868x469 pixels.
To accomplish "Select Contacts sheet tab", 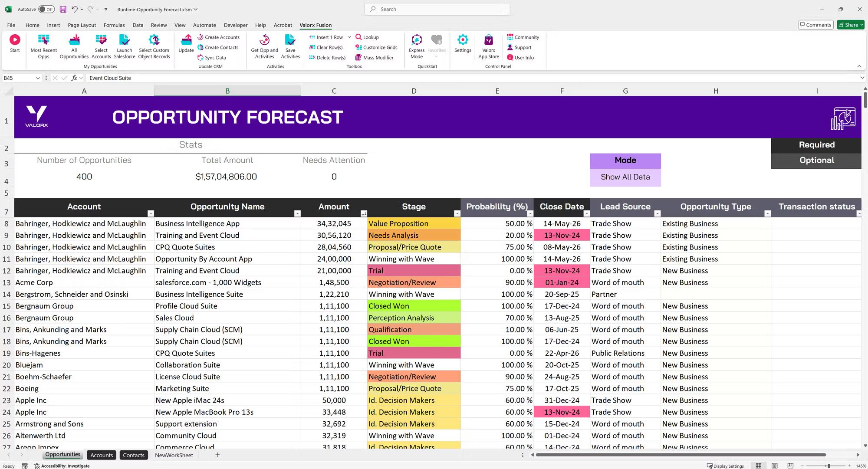I will click(x=133, y=455).
